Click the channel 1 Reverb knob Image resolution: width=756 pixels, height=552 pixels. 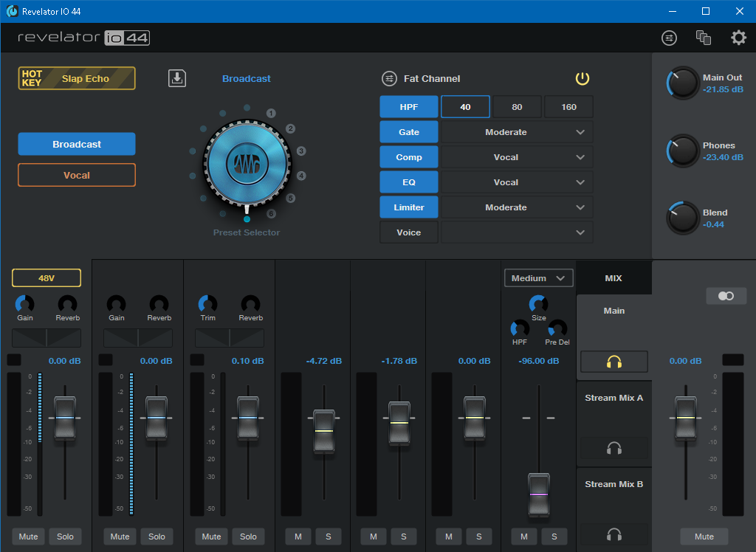(x=67, y=304)
